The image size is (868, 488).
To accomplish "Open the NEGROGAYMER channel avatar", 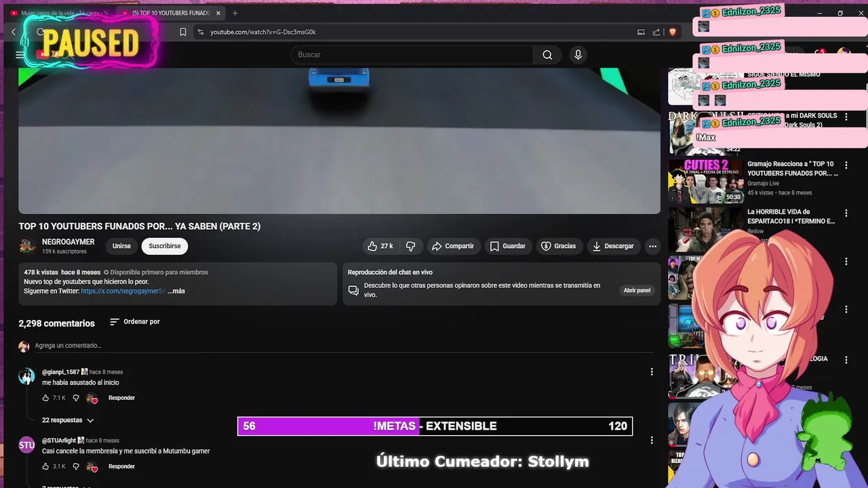I will coord(27,246).
